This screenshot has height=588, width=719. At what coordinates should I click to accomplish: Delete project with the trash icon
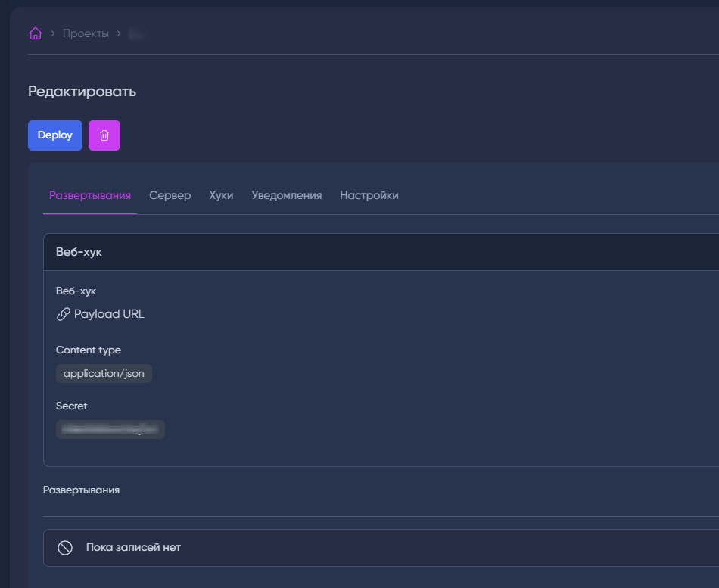pyautogui.click(x=104, y=135)
